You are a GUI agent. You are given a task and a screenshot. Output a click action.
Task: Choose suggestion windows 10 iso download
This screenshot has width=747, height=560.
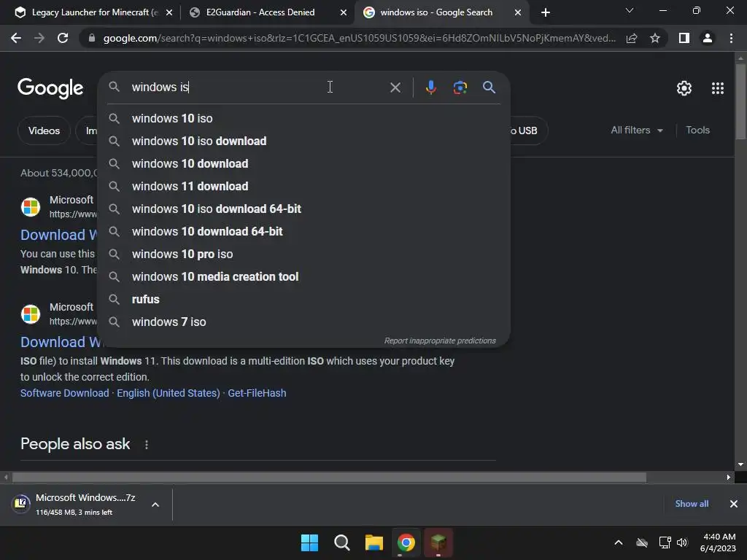(x=303, y=141)
